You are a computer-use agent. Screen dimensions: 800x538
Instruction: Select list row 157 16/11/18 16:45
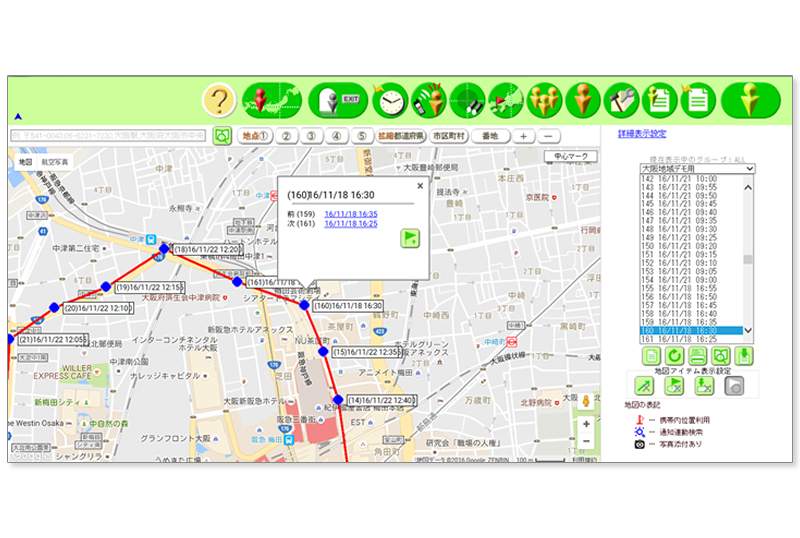(691, 305)
